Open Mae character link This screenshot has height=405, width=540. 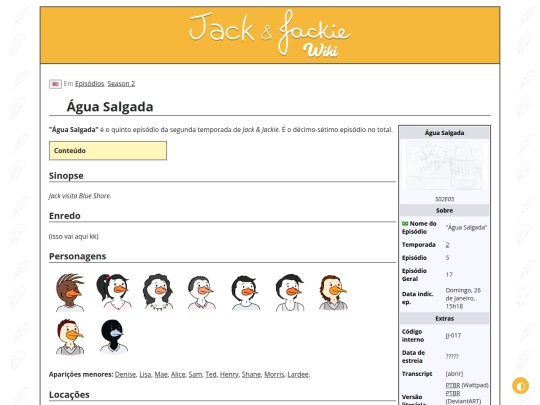(x=161, y=374)
